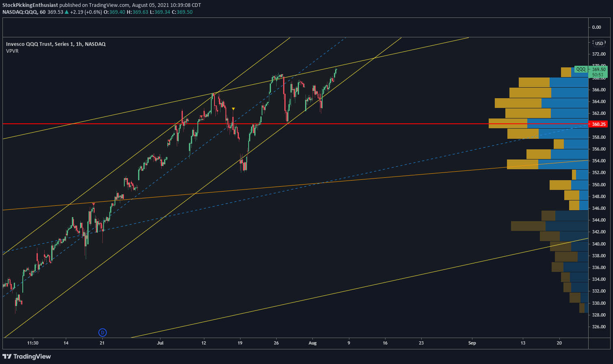Click the TradingView logo
This screenshot has width=613, height=364.
27,356
